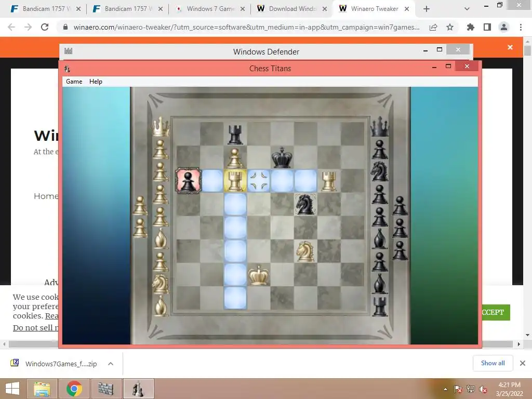Show hidden system tray icons
532x399 pixels.
445,389
